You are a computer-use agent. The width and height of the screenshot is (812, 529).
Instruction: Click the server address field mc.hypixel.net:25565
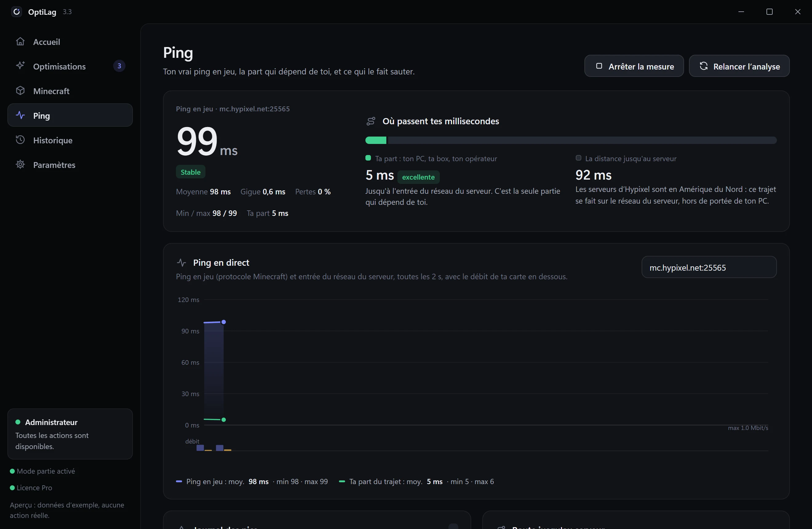pos(709,267)
